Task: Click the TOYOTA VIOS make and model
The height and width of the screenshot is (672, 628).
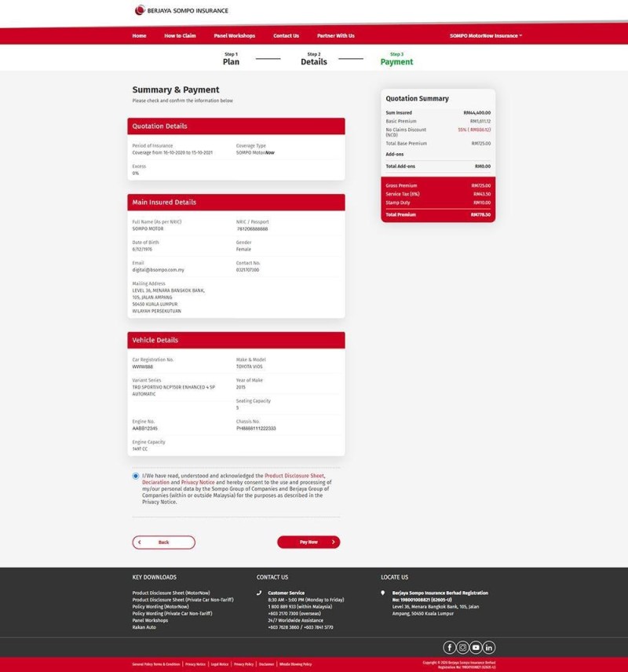Action: 250,367
